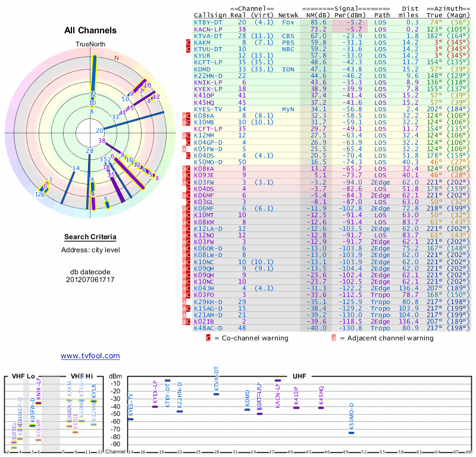
Task: Click the CBS network cell
Action: coord(288,36)
